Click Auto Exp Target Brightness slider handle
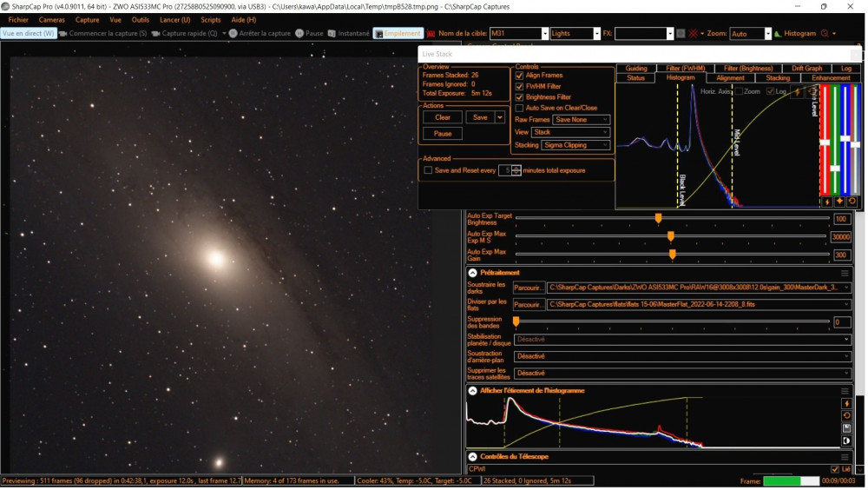The height and width of the screenshot is (490, 868). click(x=658, y=218)
